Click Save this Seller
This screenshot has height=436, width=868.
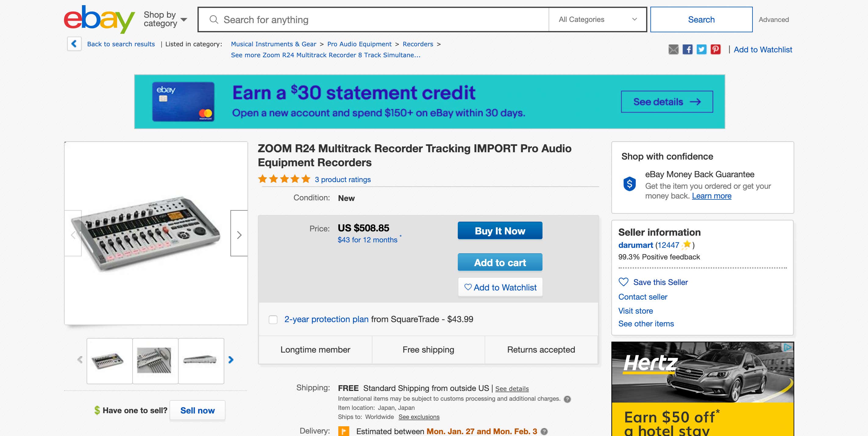point(660,282)
